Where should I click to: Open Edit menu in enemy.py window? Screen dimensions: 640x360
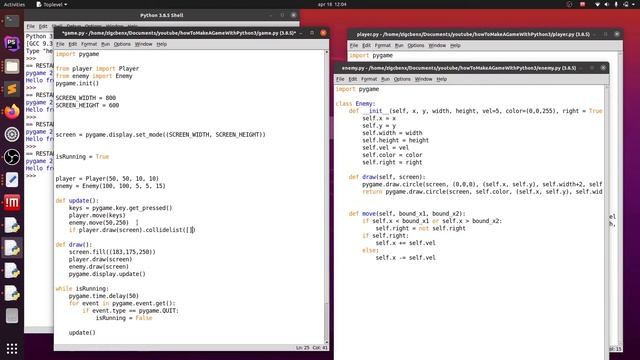353,79
